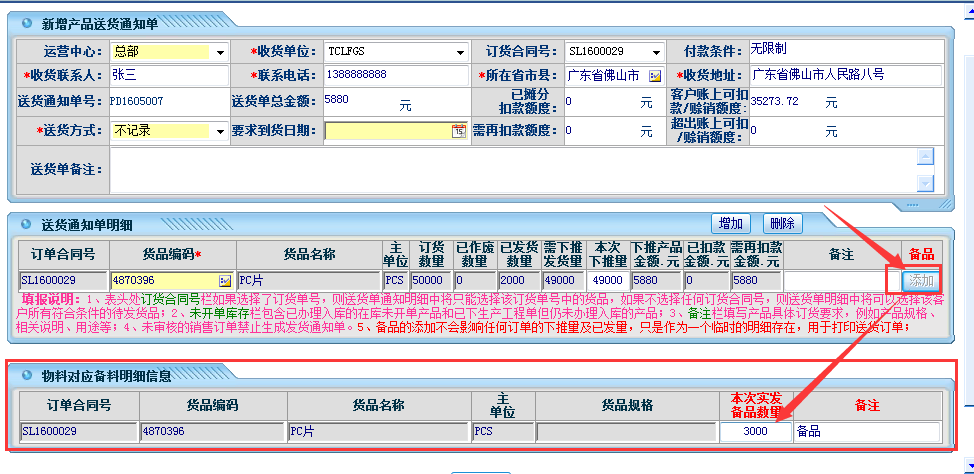Expand the 运营中心 dropdown
The image size is (974, 474).
click(x=220, y=51)
